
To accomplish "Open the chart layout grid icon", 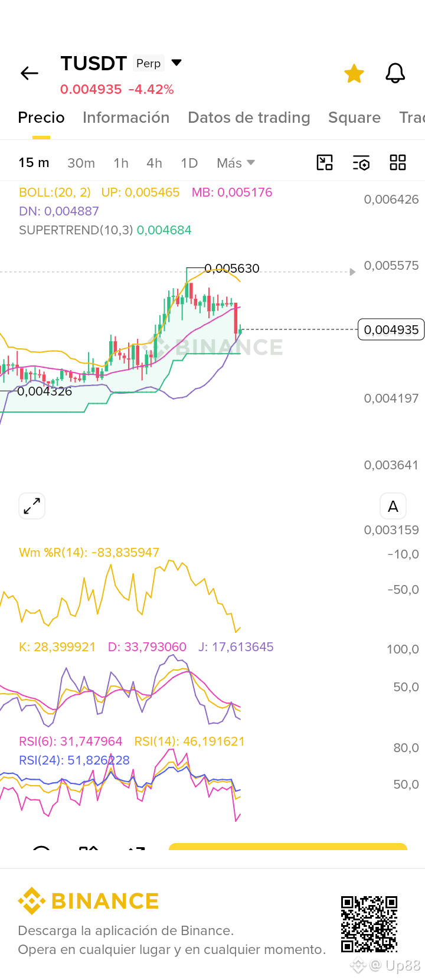I will [398, 162].
